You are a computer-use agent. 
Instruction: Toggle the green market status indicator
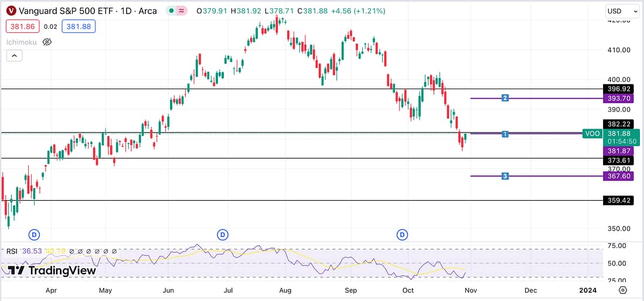170,11
